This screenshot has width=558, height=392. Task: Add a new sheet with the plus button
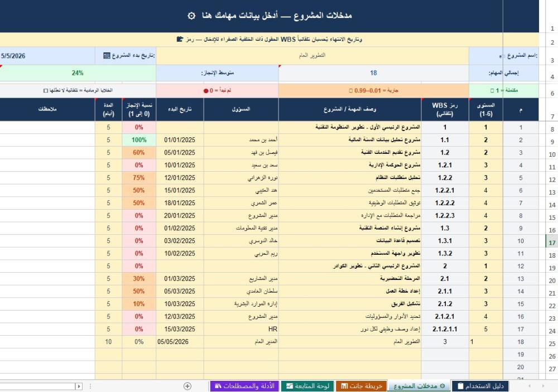pyautogui.click(x=187, y=386)
